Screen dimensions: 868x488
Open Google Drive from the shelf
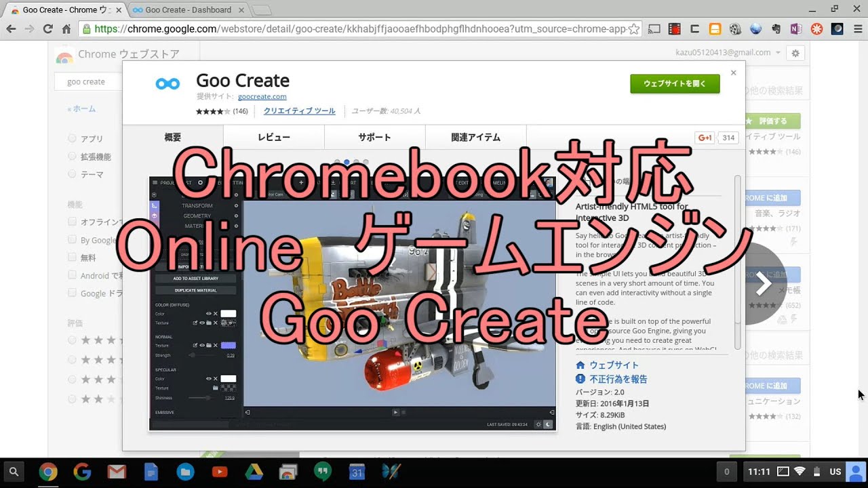coord(254,472)
